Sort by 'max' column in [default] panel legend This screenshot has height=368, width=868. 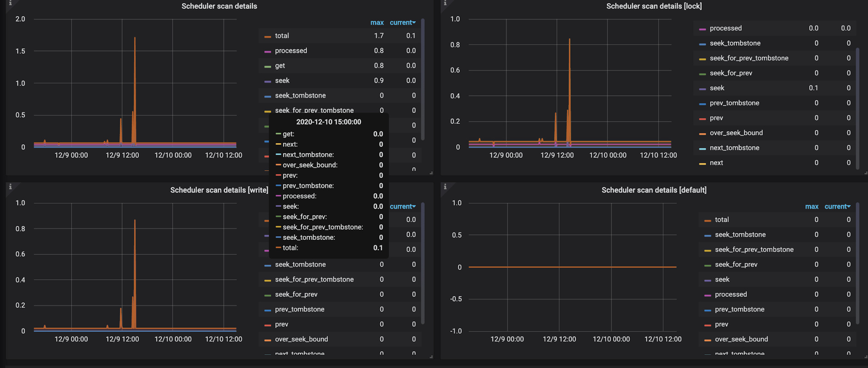click(811, 207)
